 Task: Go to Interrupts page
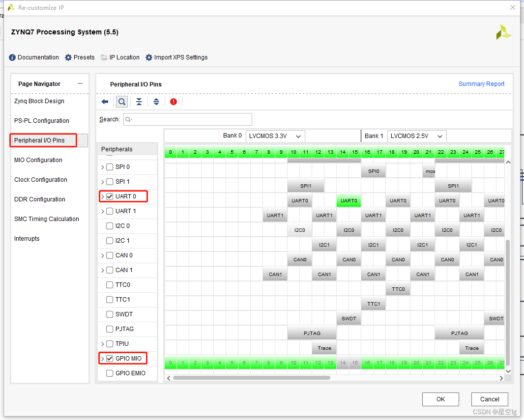pyautogui.click(x=27, y=239)
